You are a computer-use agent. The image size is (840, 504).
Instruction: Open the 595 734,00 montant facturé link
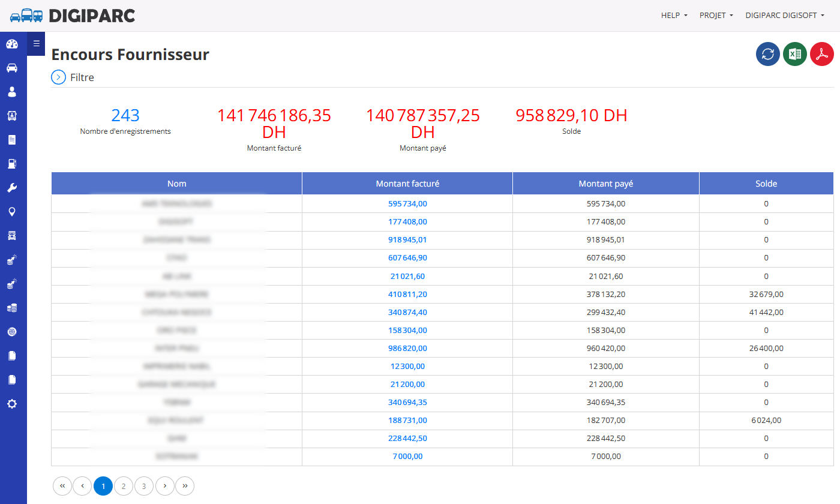[408, 204]
